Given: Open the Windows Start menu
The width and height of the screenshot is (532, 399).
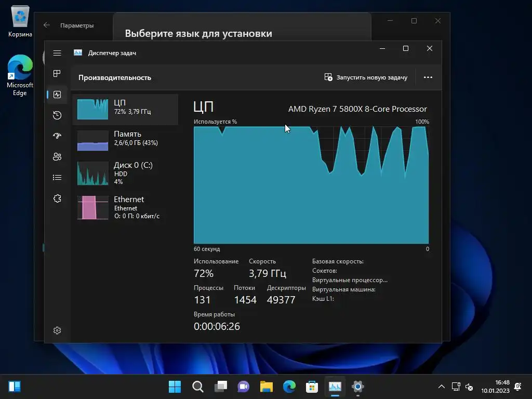Looking at the screenshot, I should (175, 387).
